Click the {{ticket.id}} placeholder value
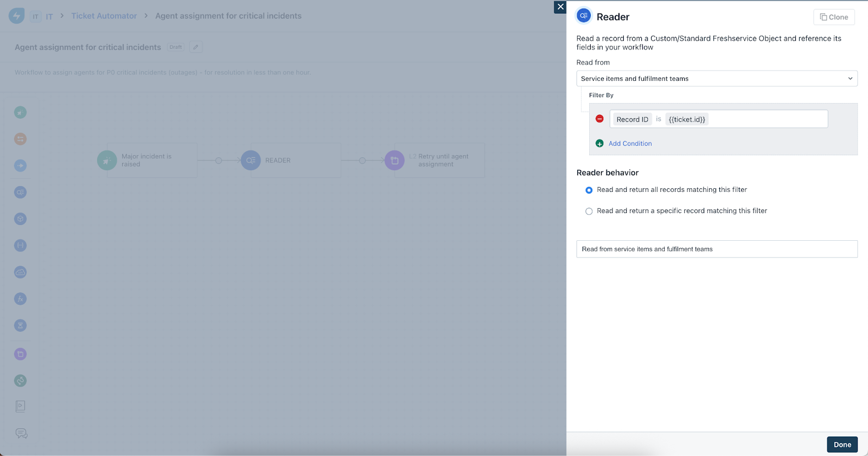The width and height of the screenshot is (868, 456). tap(687, 119)
